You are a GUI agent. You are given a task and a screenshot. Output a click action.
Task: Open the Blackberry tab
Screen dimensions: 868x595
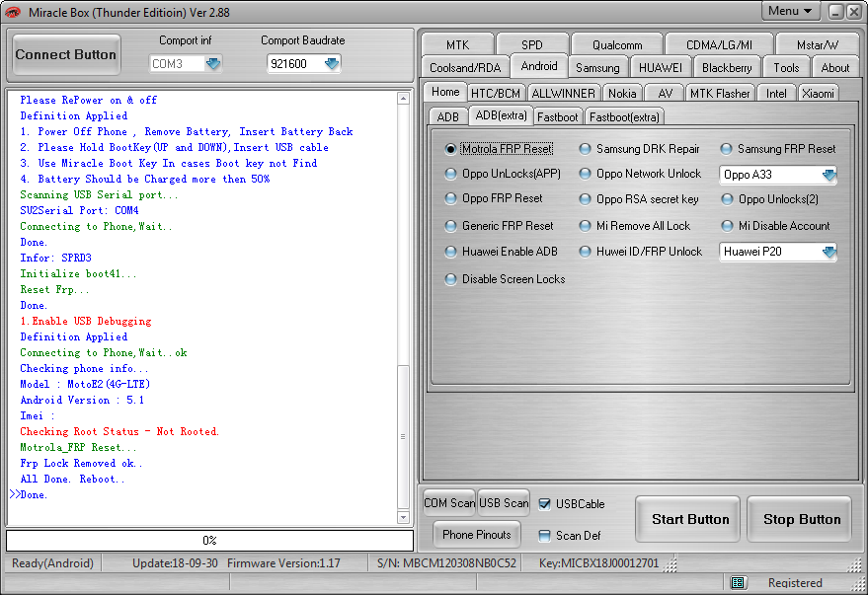pos(727,67)
